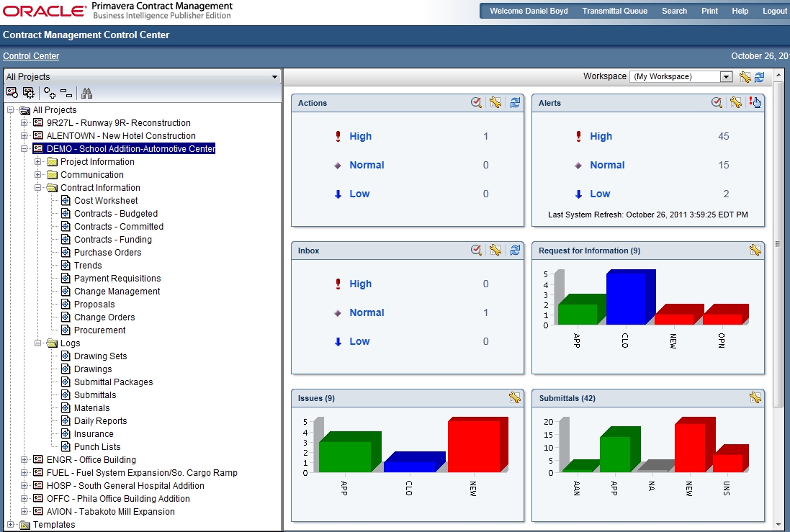Click wrench icon on Request for Information panel
Image resolution: width=790 pixels, height=532 pixels.
755,250
